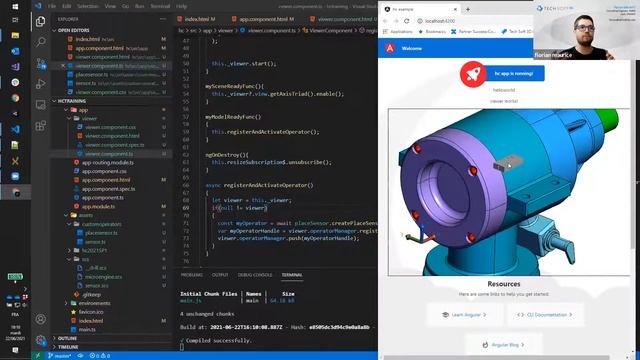
Task: Click the errors and warnings counter
Action: [99, 356]
